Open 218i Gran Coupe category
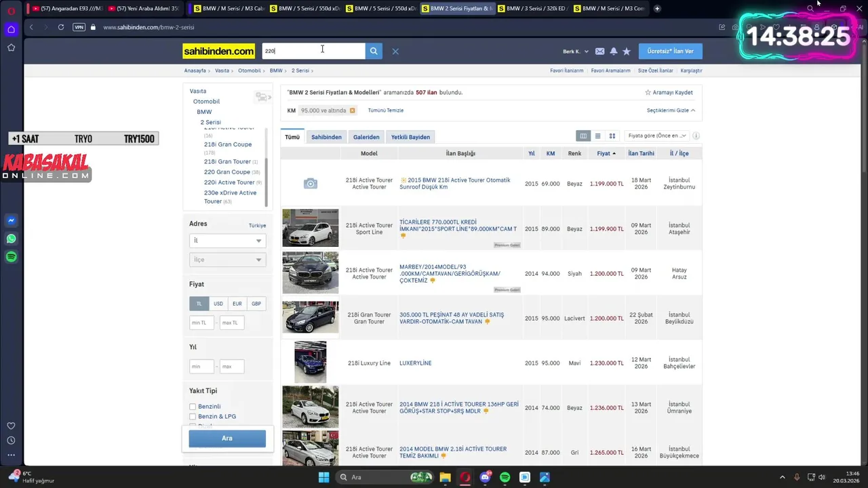The width and height of the screenshot is (868, 488). [x=228, y=144]
